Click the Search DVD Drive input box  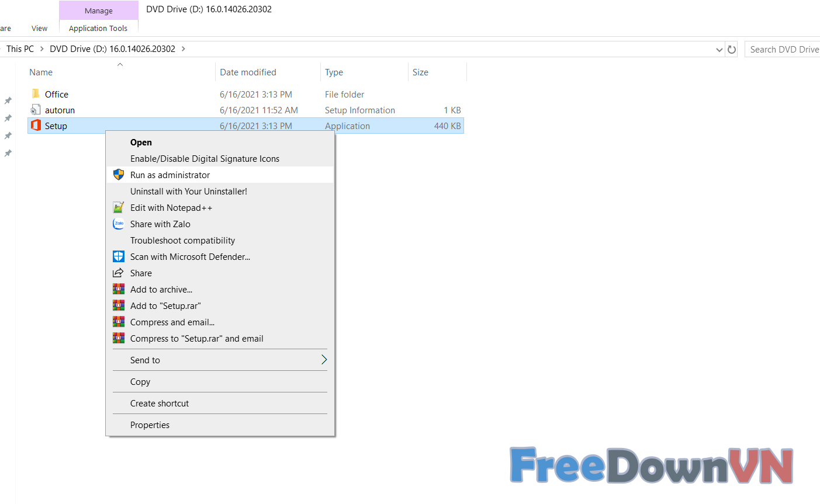(x=783, y=50)
